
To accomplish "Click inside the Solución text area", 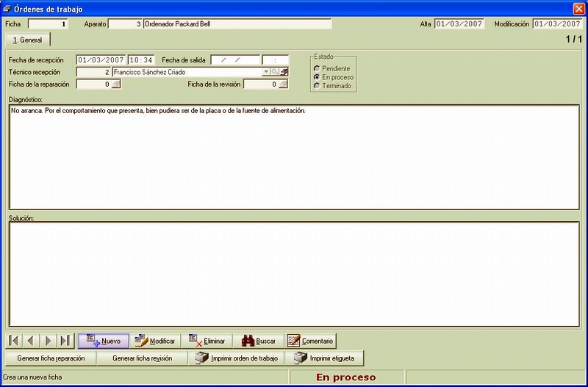I will click(295, 274).
